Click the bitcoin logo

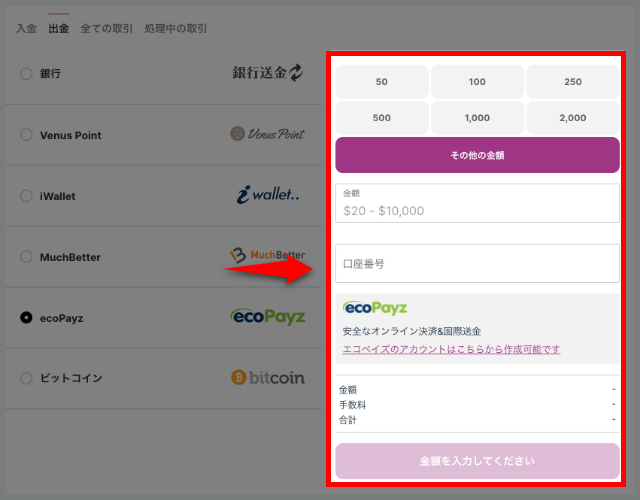click(267, 378)
